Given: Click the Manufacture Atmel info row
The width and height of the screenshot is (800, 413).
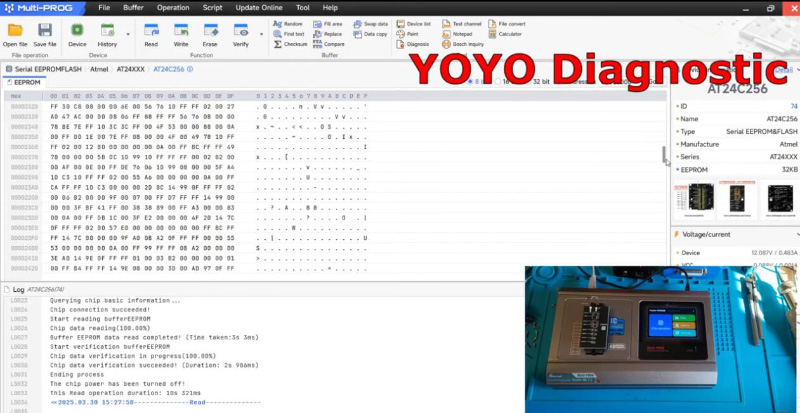Looking at the screenshot, I should (737, 144).
